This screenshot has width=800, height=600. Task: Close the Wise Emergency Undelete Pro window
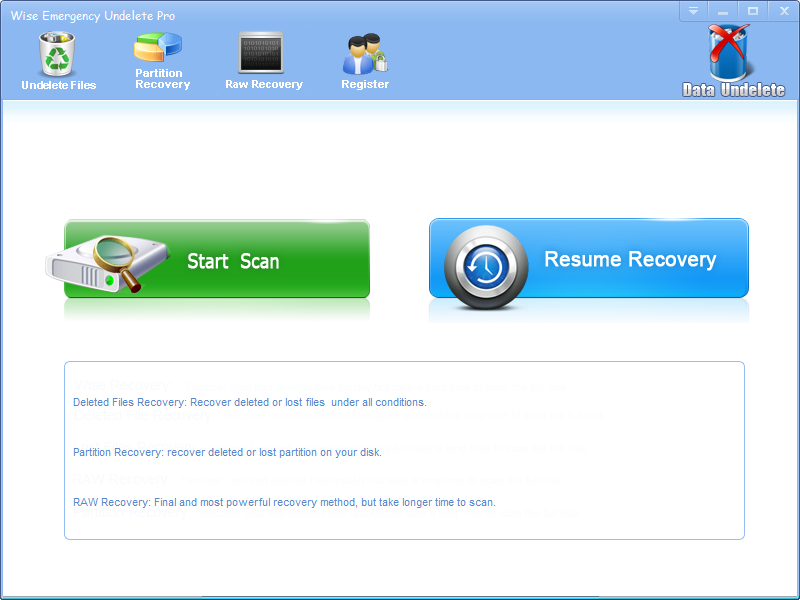coord(782,10)
